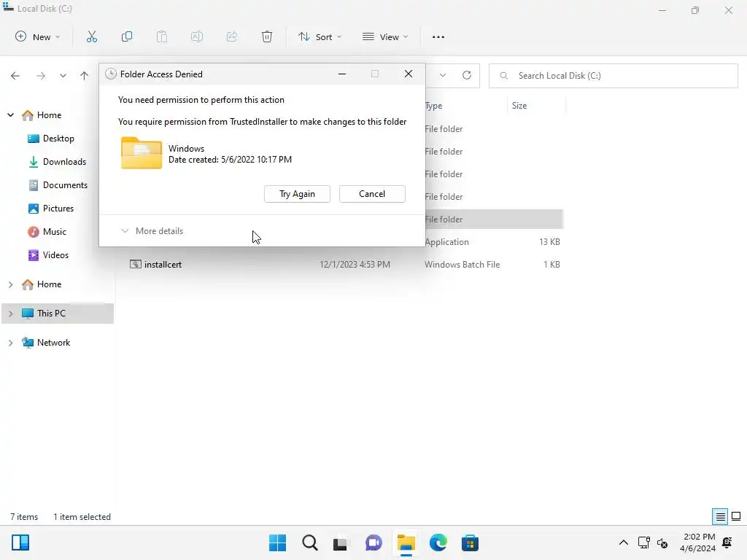Viewport: 747px width, 560px height.
Task: Click Try Again in the dialog
Action: point(298,194)
